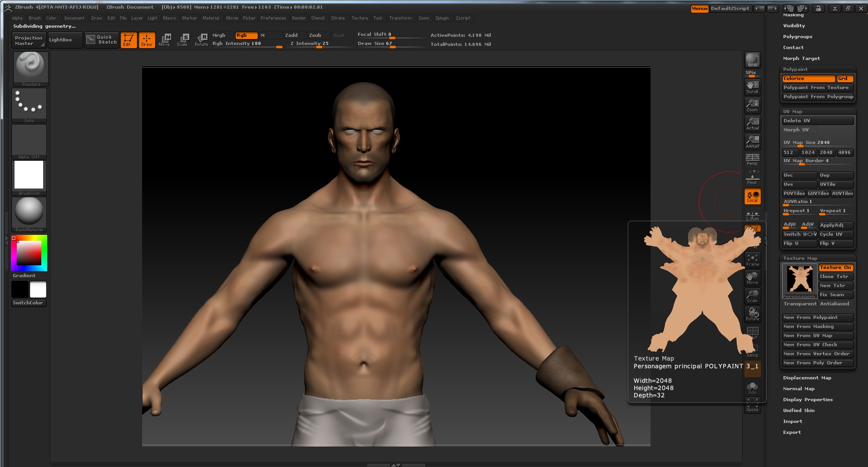Toggle Solo mode
Viewport: 868px width, 467px height.
[x=752, y=388]
